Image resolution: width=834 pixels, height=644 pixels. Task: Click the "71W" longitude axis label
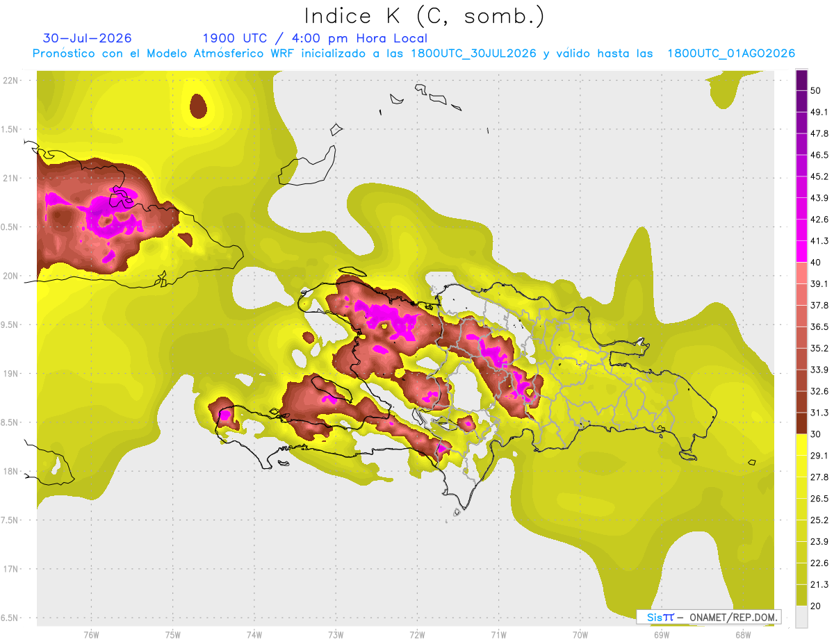click(498, 634)
